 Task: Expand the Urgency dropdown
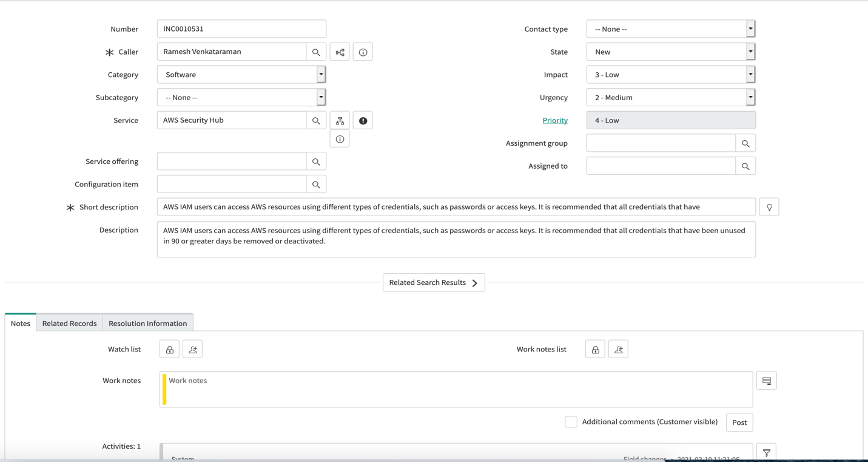(x=750, y=97)
